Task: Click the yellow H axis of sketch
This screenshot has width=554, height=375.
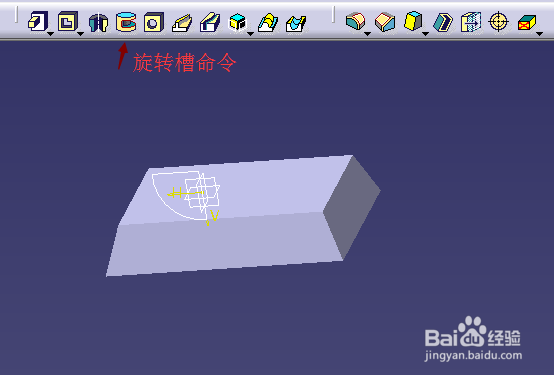Action: (x=185, y=193)
